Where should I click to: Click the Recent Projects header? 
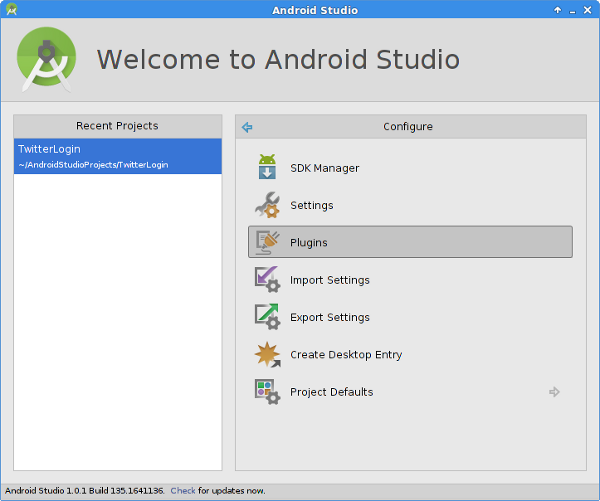(117, 126)
